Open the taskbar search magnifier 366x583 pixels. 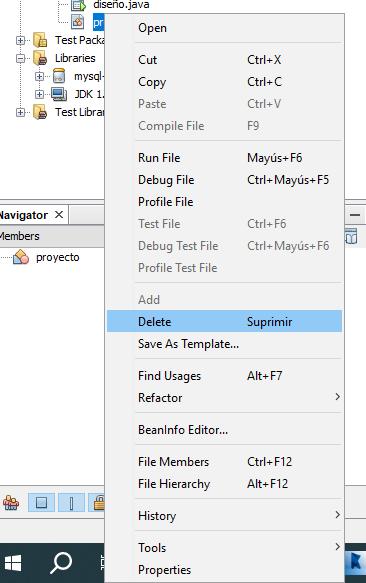click(61, 563)
